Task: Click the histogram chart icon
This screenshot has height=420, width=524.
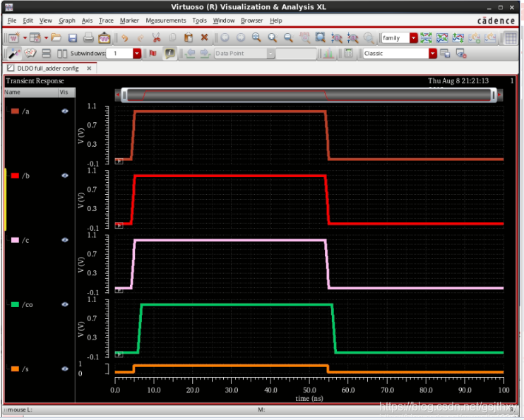Action: [328, 54]
